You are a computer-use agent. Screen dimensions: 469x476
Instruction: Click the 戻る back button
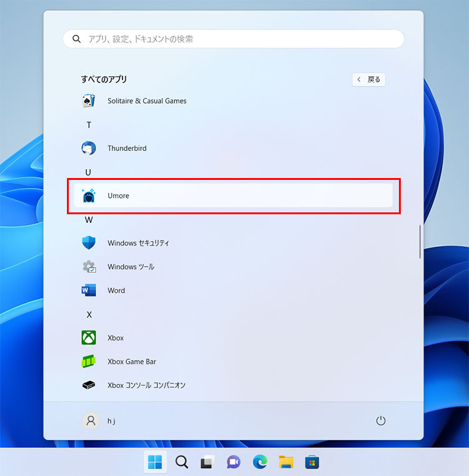368,79
